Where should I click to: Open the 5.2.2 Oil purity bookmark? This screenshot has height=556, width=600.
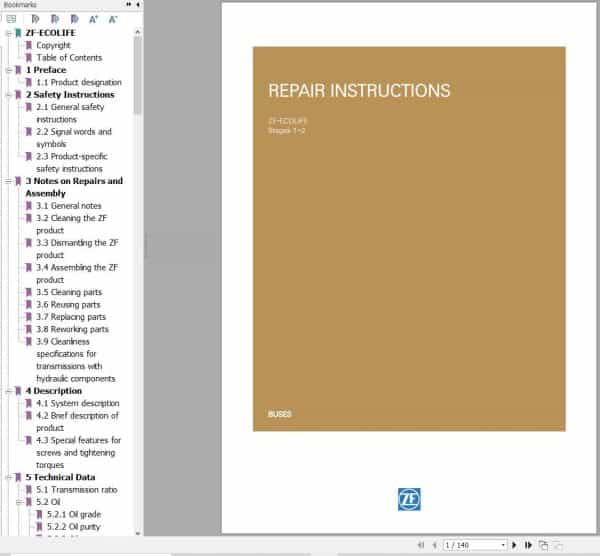73,527
